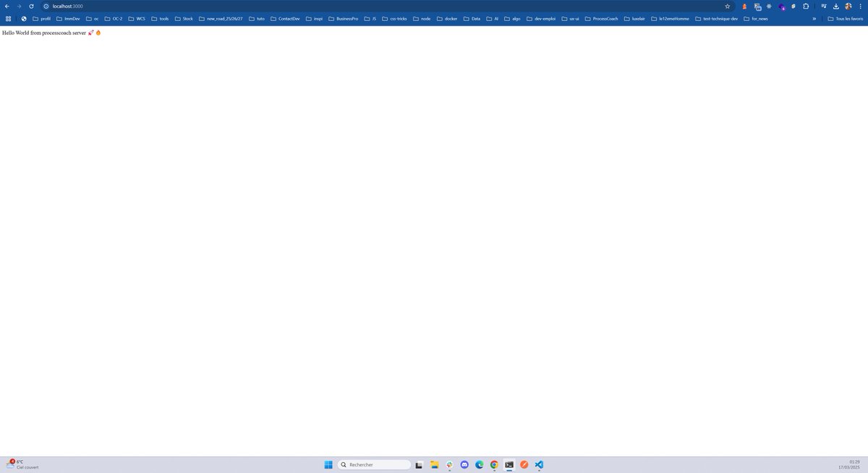The height and width of the screenshot is (473, 868).
Task: Open Discord from the taskbar
Action: [x=464, y=464]
